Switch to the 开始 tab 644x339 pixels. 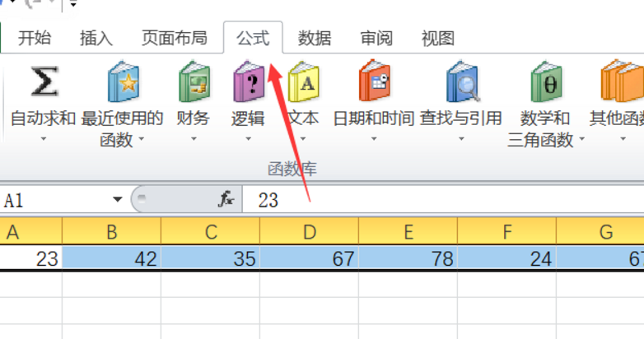[35, 38]
